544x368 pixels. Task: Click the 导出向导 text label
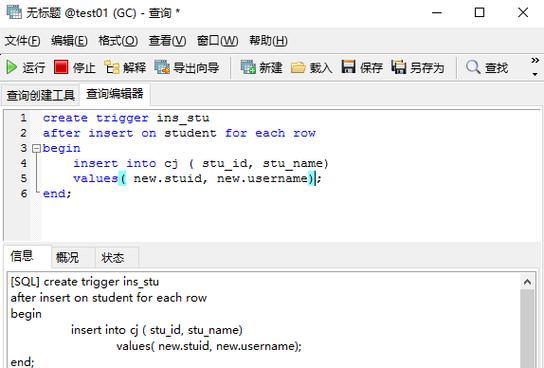point(196,68)
